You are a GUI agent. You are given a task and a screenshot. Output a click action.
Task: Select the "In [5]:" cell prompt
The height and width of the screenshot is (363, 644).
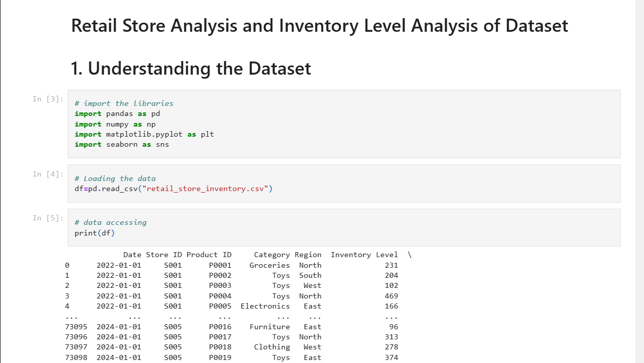(48, 218)
